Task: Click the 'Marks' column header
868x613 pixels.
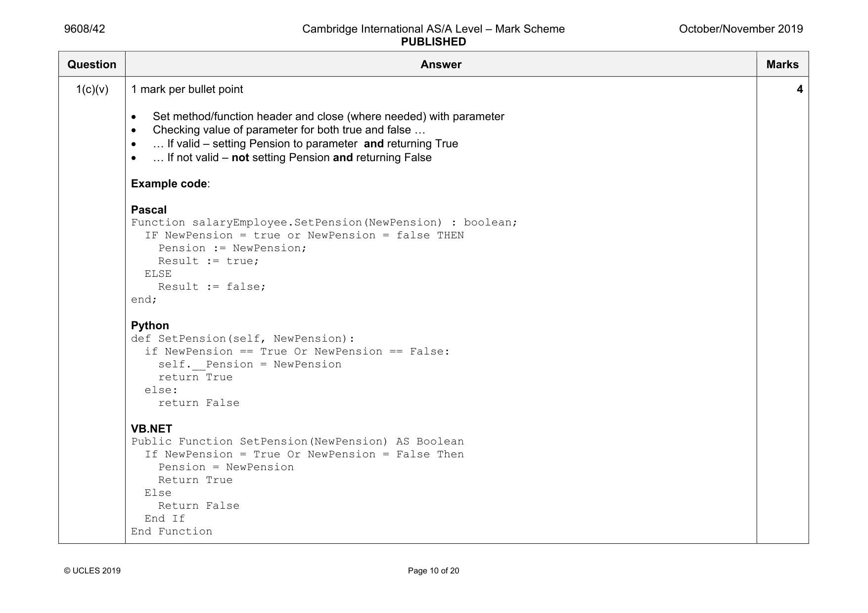Action: tap(782, 64)
